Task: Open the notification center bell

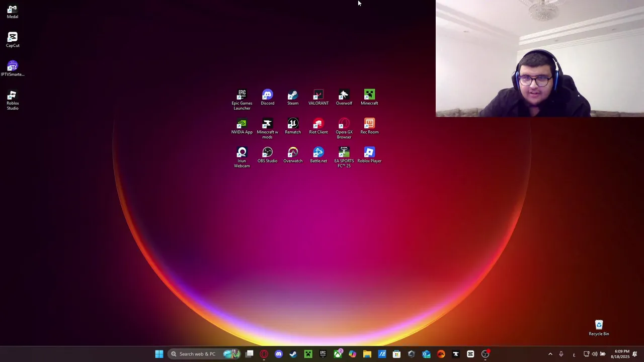Action: coord(635,354)
